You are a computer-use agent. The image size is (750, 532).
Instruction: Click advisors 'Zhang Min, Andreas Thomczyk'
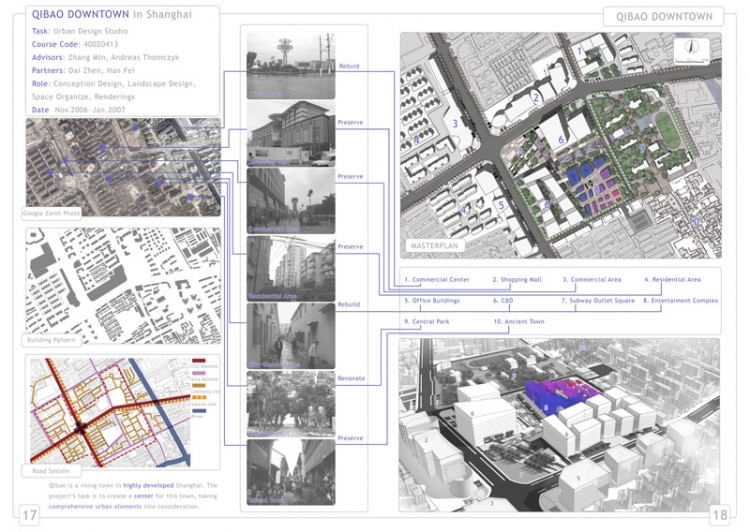tap(123, 57)
